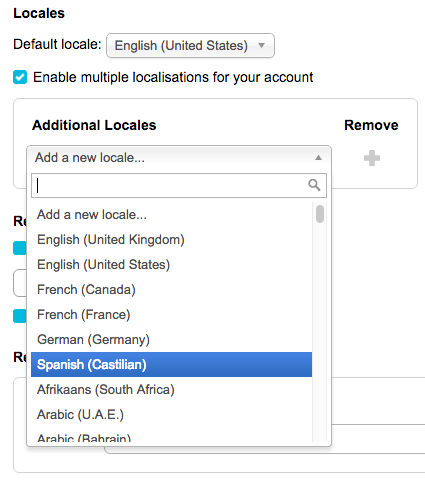
Task: Open the Default locale dropdown
Action: (x=190, y=45)
